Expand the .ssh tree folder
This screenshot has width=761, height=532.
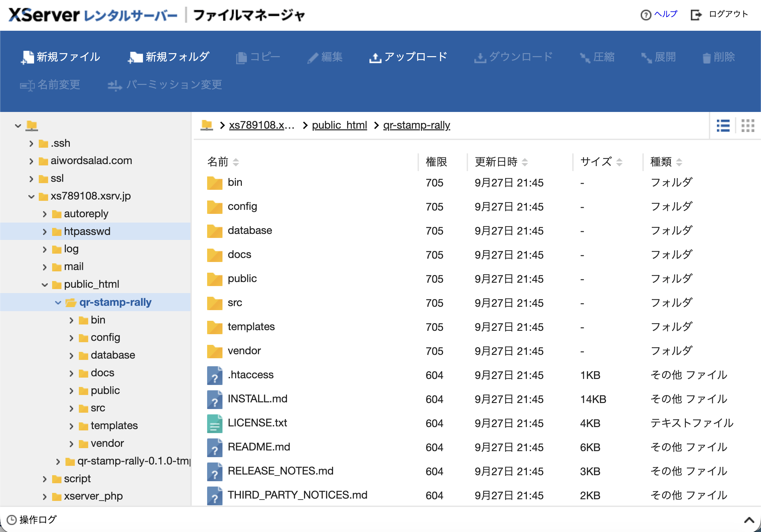[31, 144]
